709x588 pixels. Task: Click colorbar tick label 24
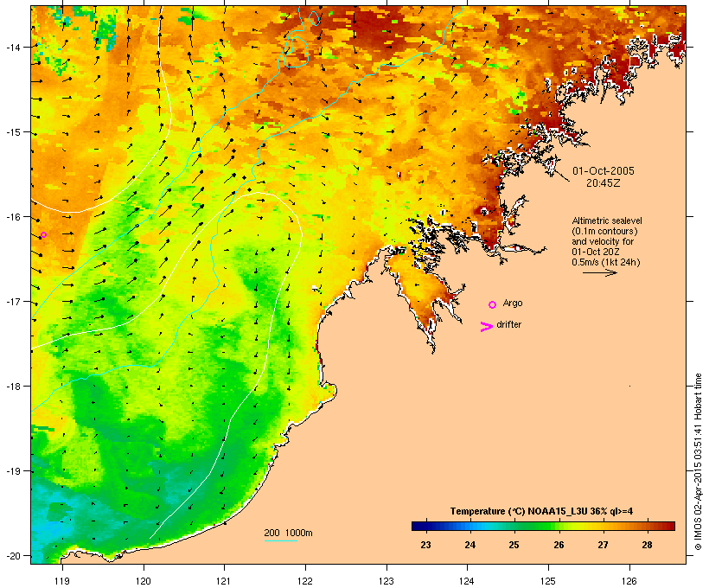pyautogui.click(x=469, y=545)
